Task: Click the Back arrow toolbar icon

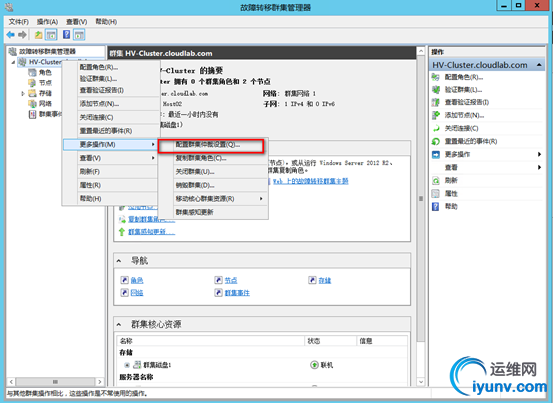Action: 11,35
